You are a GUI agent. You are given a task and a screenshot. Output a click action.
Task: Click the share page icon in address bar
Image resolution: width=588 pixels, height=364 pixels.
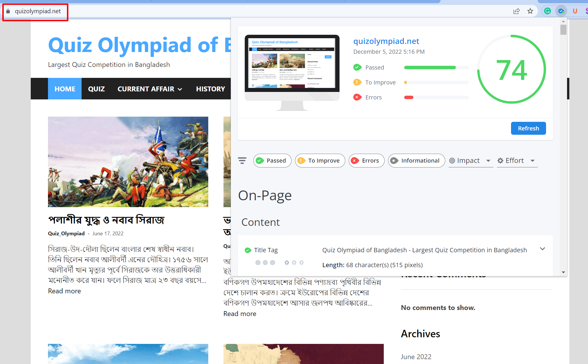tap(516, 11)
